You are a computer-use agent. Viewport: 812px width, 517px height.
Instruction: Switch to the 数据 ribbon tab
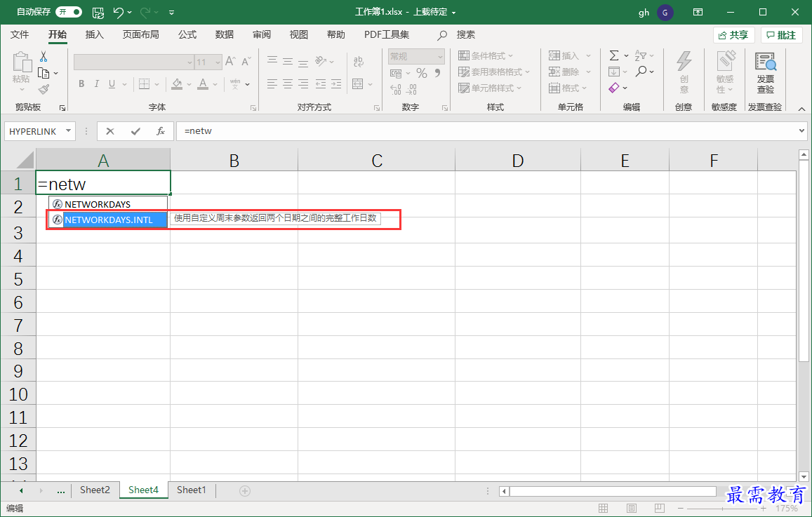225,34
